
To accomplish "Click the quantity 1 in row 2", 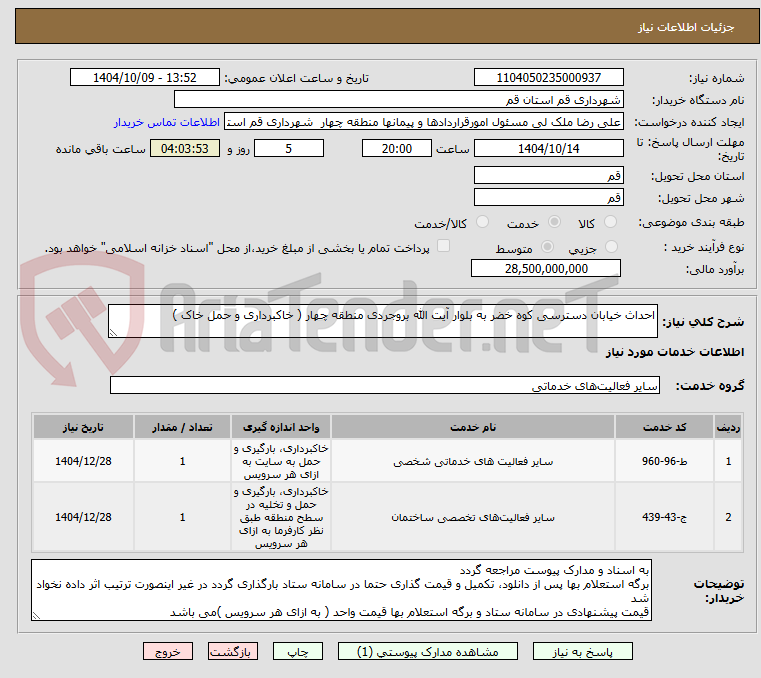I will point(182,517).
